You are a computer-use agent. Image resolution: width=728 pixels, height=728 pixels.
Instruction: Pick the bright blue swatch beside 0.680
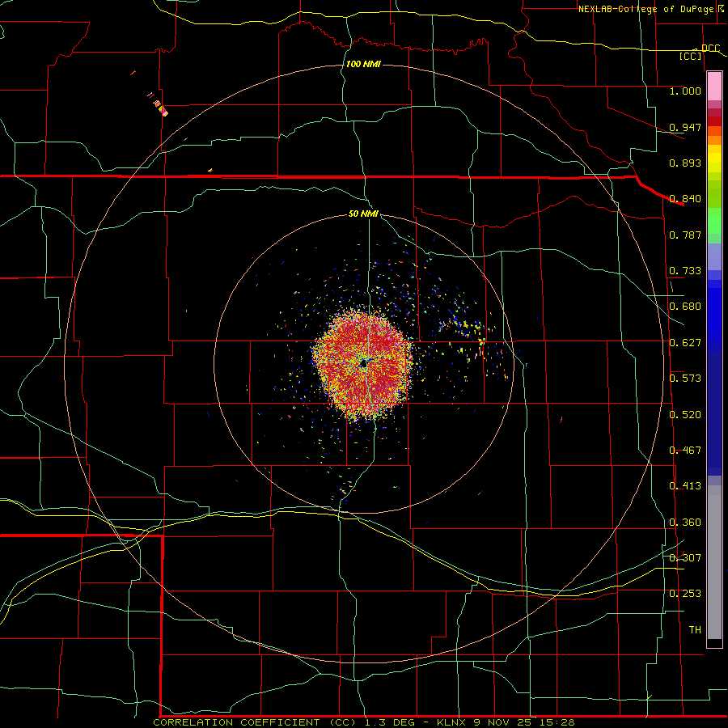[714, 311]
